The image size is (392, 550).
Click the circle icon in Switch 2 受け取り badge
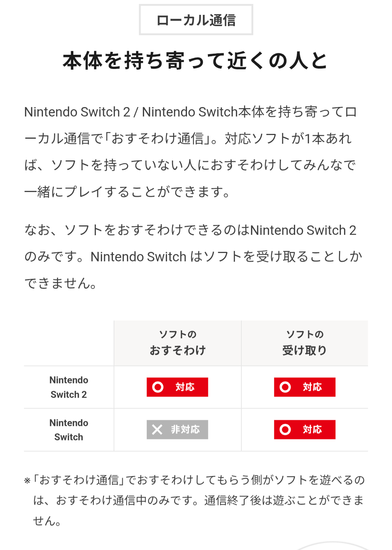click(x=285, y=387)
